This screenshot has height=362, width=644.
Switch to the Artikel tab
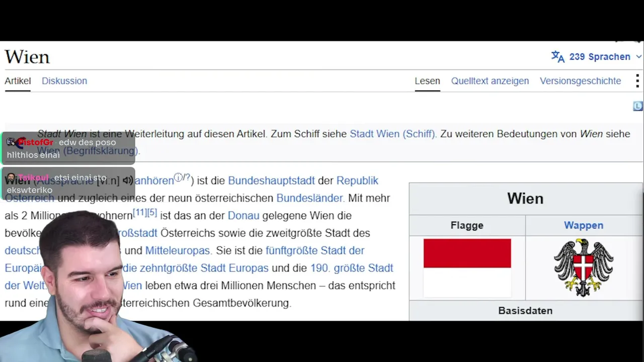coord(18,81)
